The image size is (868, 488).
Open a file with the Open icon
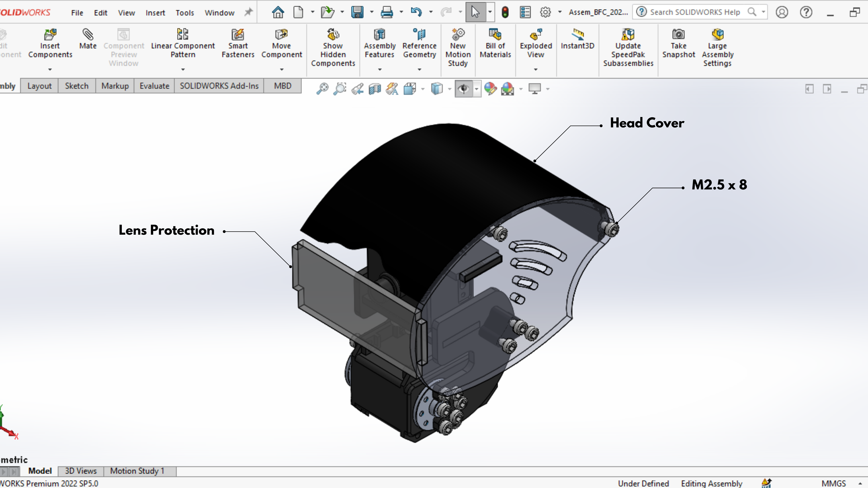click(327, 12)
